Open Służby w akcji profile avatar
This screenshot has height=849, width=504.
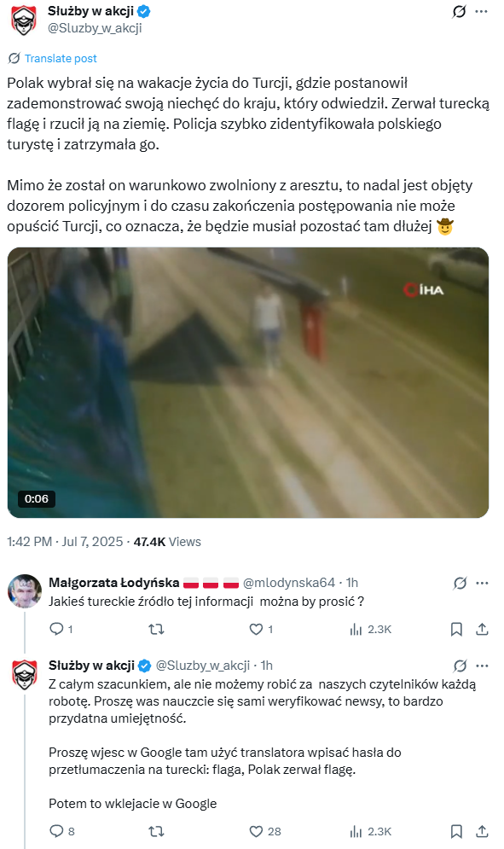pos(25,20)
